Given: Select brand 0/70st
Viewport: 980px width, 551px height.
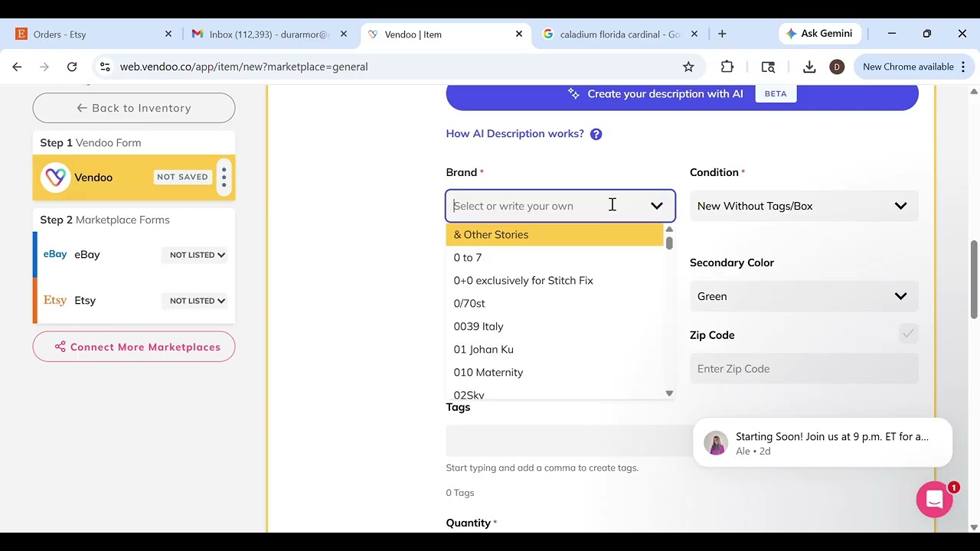Looking at the screenshot, I should point(554,304).
